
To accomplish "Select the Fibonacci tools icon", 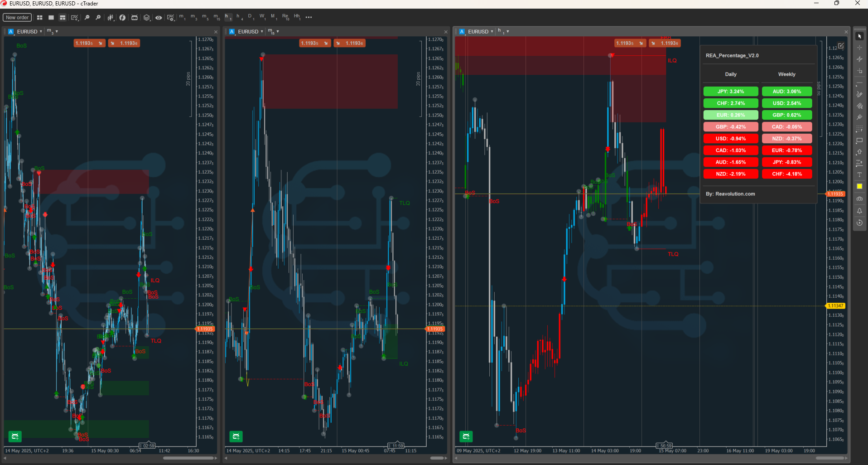I will [859, 129].
